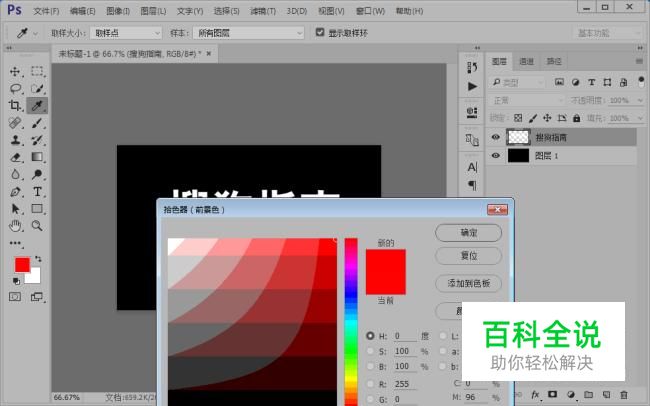The width and height of the screenshot is (650, 406).
Task: Click 添加到色板 button
Action: (468, 284)
